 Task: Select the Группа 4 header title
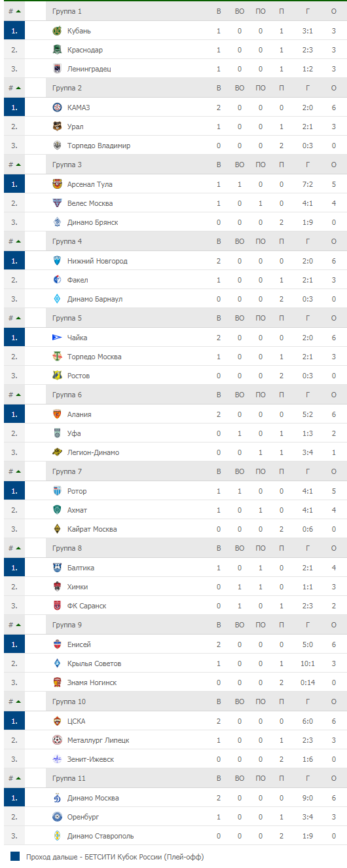[67, 241]
